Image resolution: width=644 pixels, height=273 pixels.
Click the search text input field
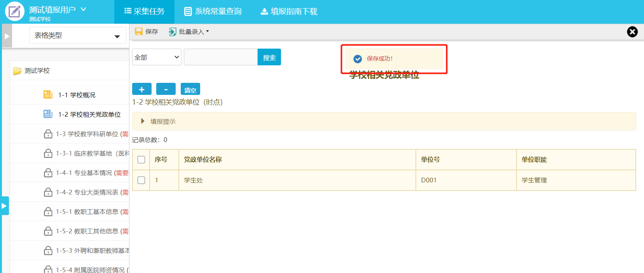click(220, 57)
